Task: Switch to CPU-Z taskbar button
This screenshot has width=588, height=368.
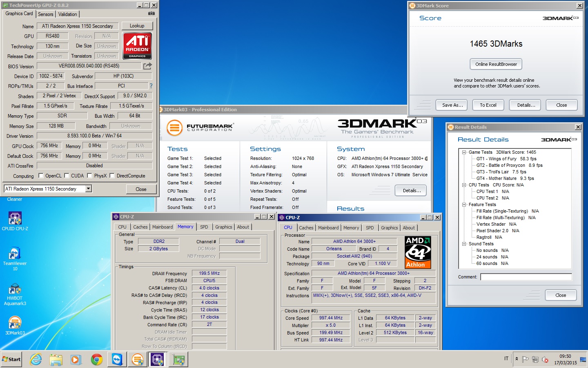Action: tap(157, 359)
